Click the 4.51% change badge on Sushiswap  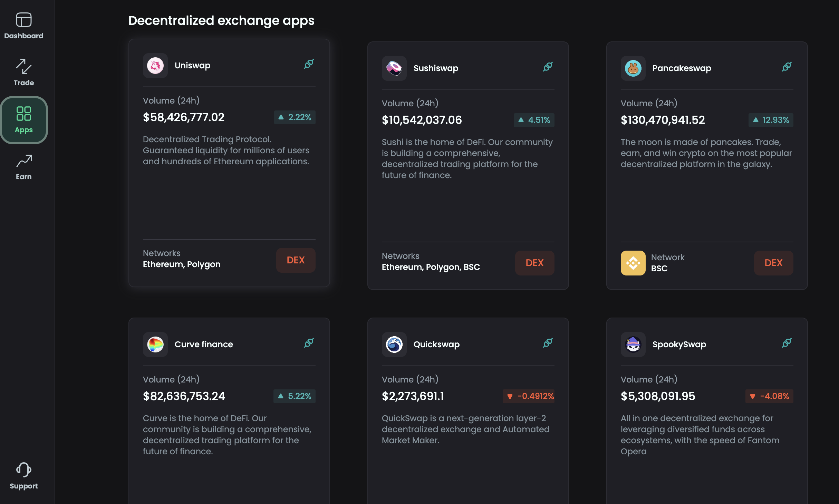click(534, 120)
